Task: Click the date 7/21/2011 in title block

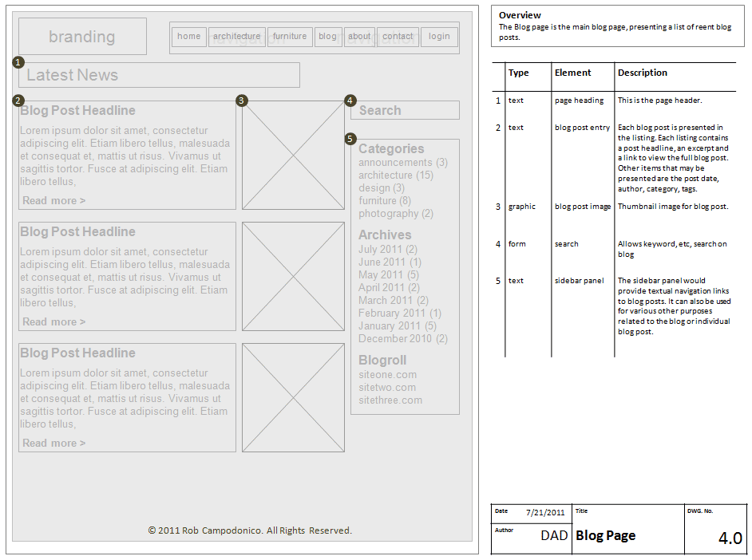Action: 545,513
